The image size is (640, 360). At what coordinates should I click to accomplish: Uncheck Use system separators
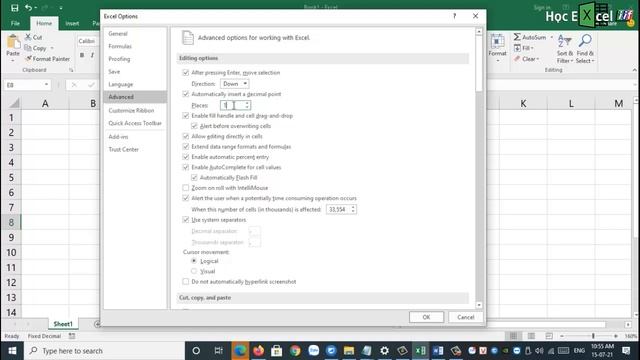186,220
